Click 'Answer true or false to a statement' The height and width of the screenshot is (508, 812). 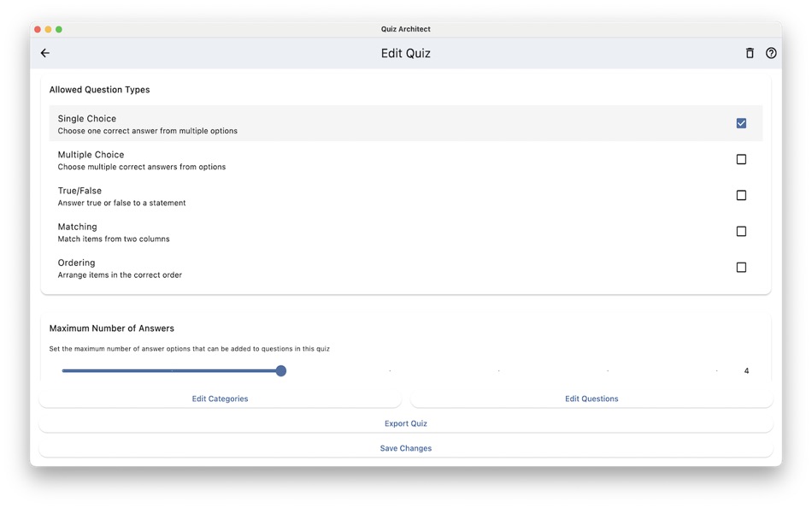pos(121,204)
